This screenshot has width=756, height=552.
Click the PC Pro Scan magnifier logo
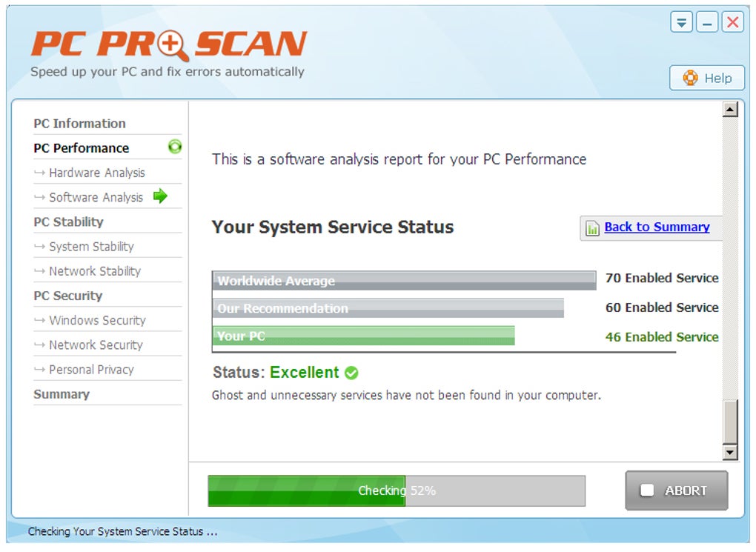(x=172, y=45)
